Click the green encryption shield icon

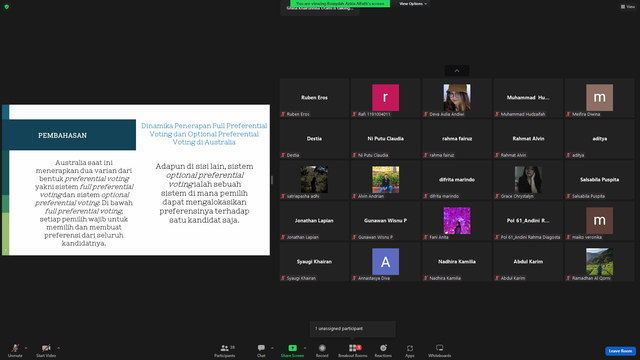coord(7,7)
